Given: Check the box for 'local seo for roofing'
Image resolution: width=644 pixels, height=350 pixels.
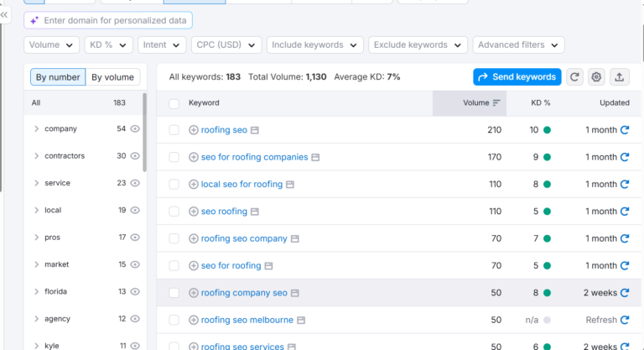Looking at the screenshot, I should pos(174,185).
